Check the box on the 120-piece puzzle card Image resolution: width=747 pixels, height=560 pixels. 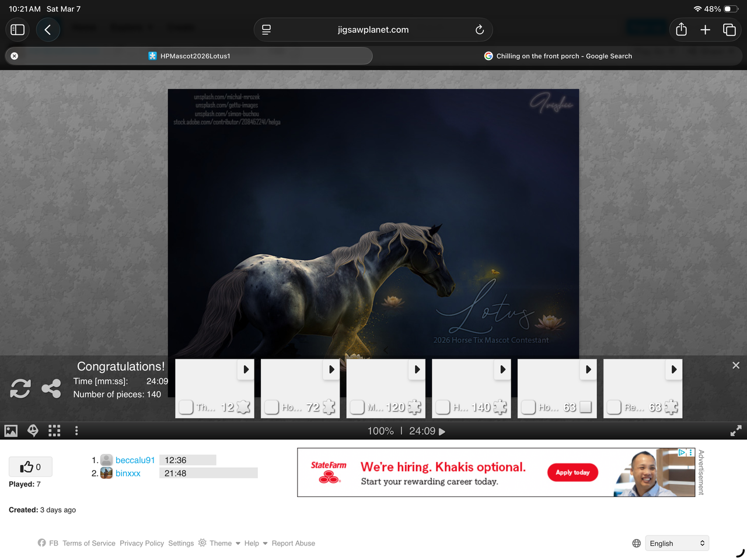point(357,407)
